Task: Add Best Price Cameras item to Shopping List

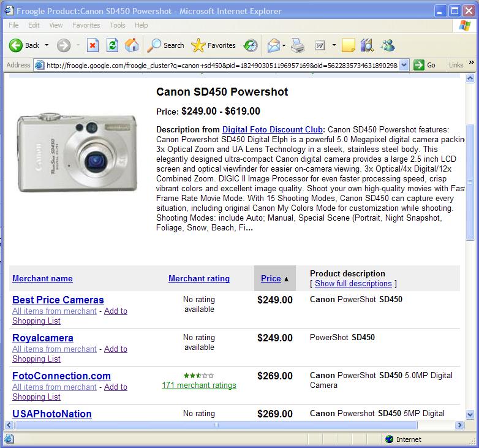Action: tap(70, 316)
